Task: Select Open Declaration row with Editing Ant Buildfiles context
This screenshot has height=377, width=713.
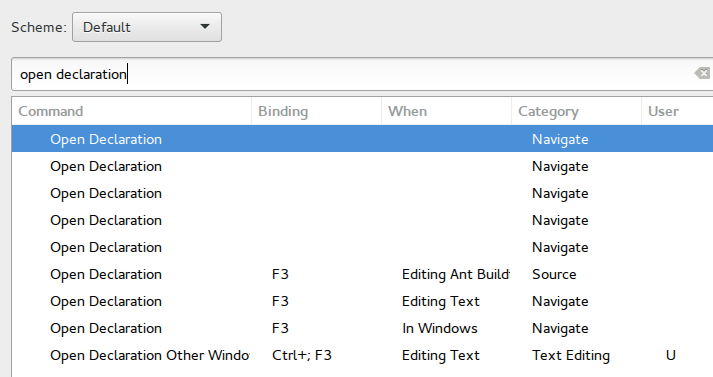Action: (362, 274)
